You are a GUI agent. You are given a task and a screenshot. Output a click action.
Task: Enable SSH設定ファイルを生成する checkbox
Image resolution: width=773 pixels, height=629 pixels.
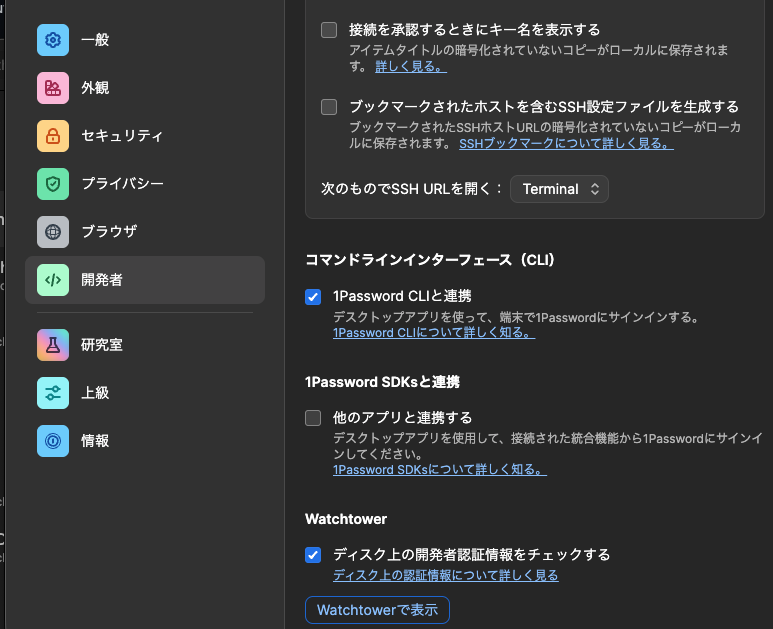point(329,107)
